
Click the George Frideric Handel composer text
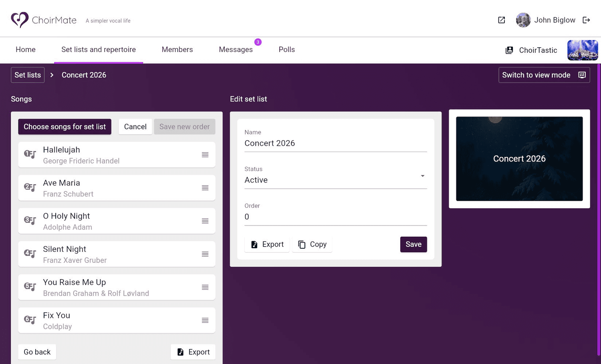pos(81,161)
